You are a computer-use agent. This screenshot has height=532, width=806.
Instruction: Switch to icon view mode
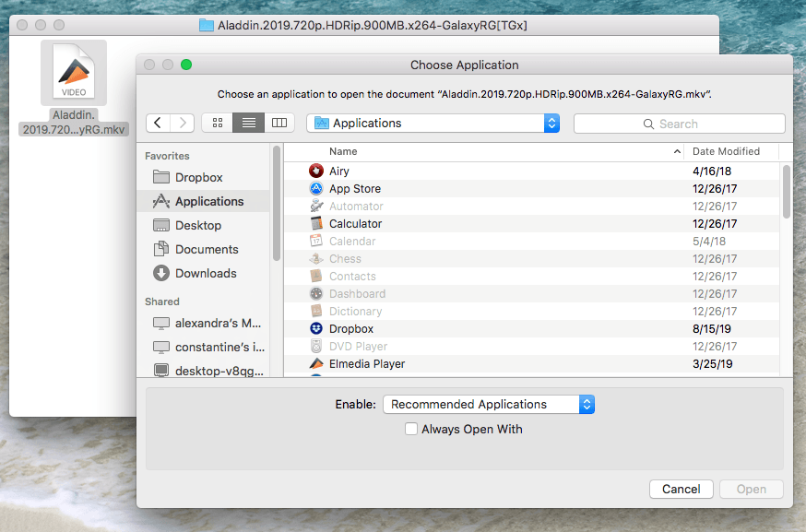(217, 123)
